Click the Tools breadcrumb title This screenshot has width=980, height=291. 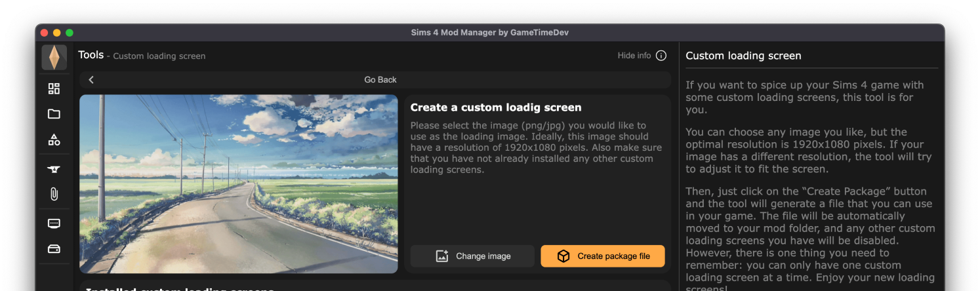91,55
